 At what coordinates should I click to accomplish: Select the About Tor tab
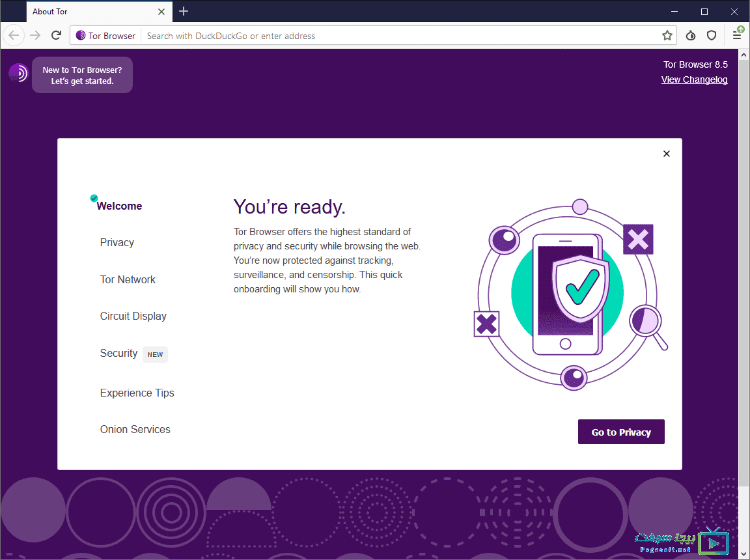[98, 12]
